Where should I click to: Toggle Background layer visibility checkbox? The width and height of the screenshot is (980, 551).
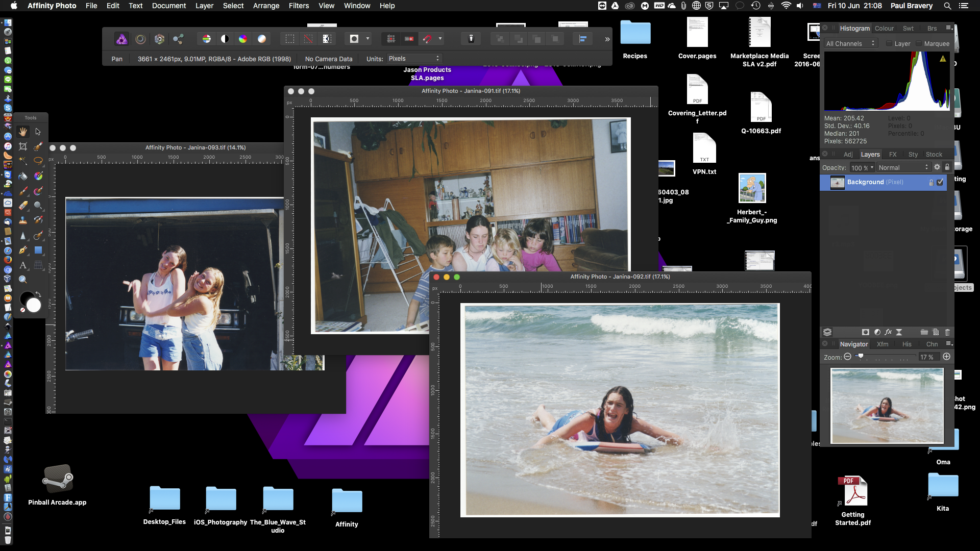[940, 182]
